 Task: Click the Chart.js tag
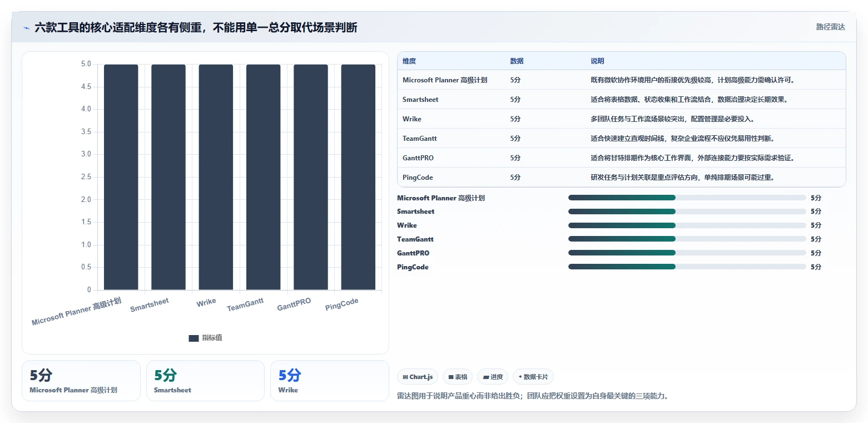coord(418,377)
